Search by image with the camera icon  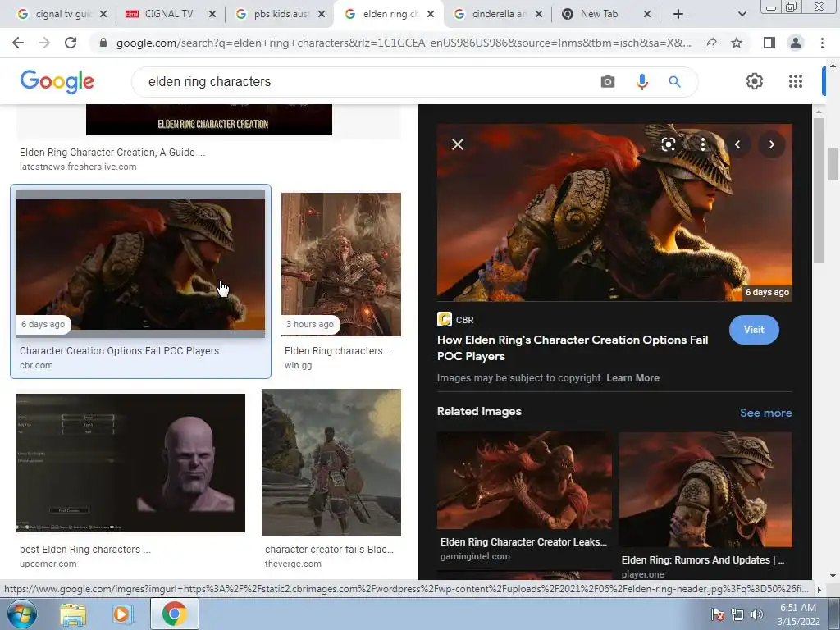click(x=608, y=82)
